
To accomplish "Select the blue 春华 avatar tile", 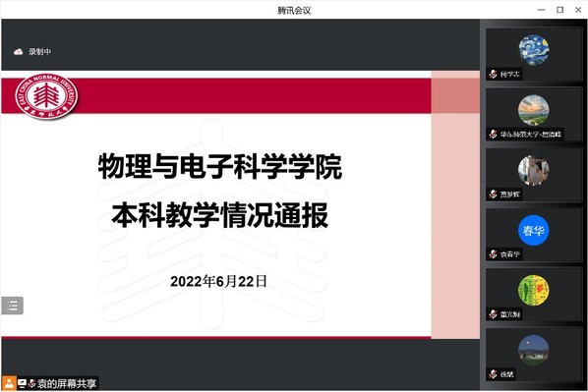I will [534, 230].
